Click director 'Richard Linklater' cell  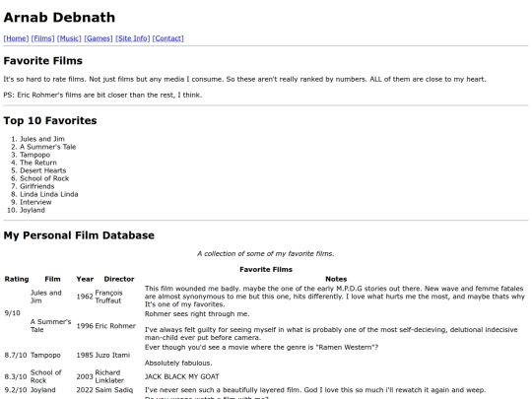(109, 376)
